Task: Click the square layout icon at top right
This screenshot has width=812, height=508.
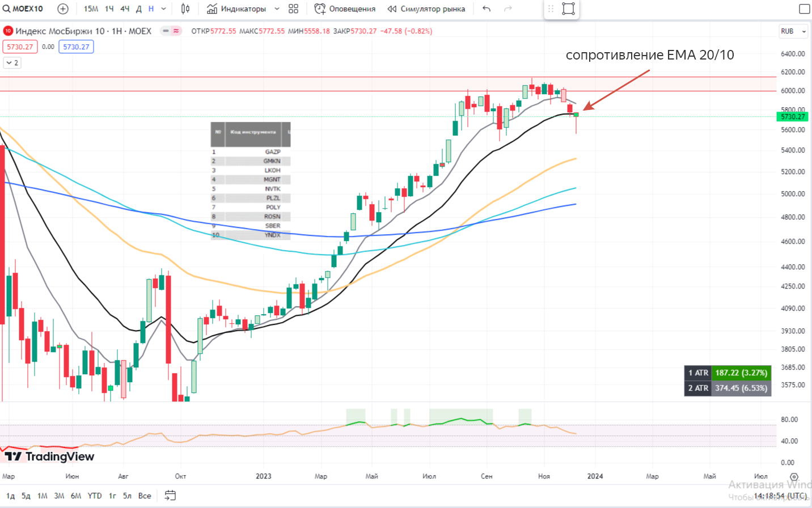Action: (x=804, y=9)
